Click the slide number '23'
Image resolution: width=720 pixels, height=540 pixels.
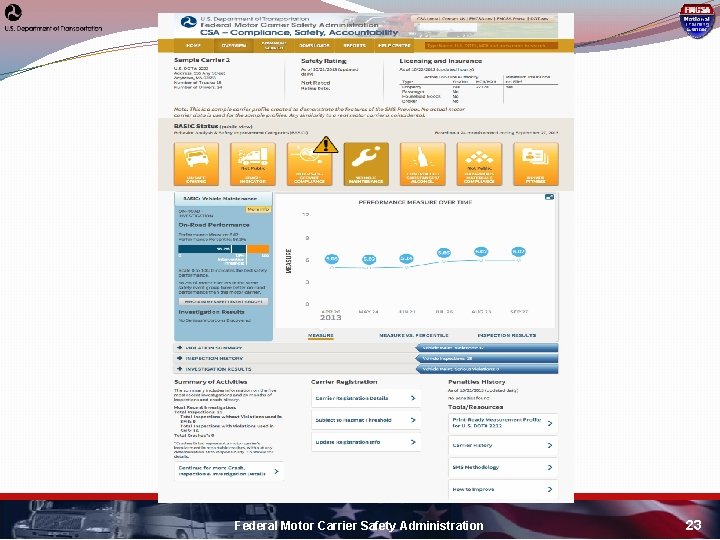[693, 525]
